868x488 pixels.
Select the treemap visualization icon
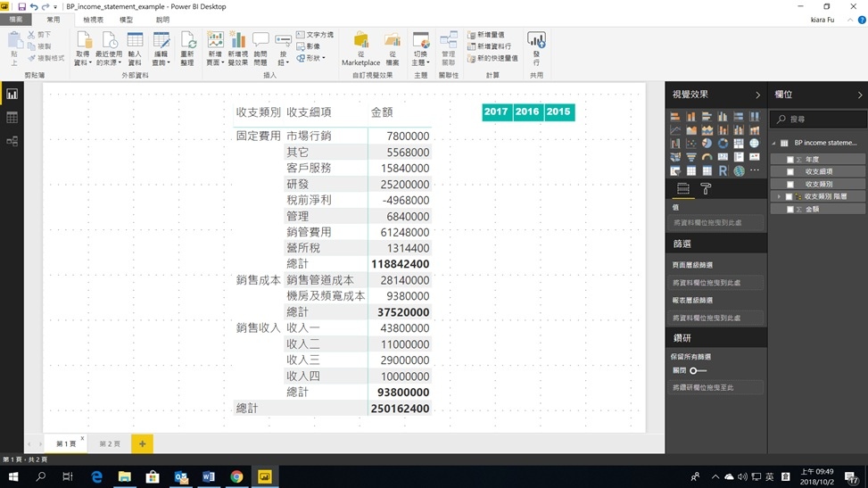(x=739, y=144)
